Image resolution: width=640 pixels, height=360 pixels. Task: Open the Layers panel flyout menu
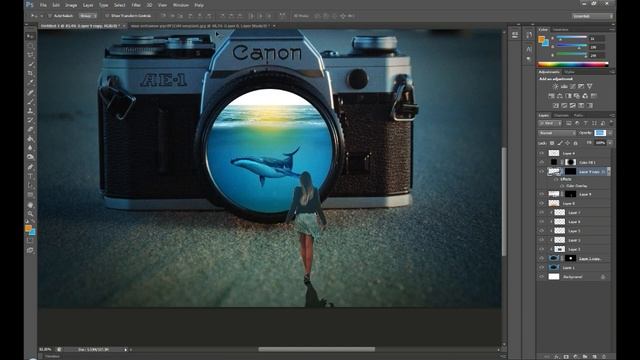[611, 116]
